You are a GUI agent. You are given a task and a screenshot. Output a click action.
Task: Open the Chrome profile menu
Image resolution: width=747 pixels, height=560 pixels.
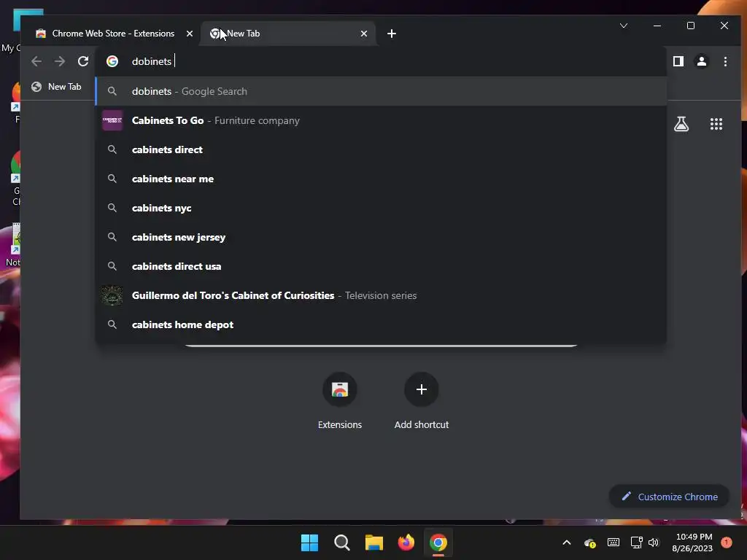[x=702, y=61]
